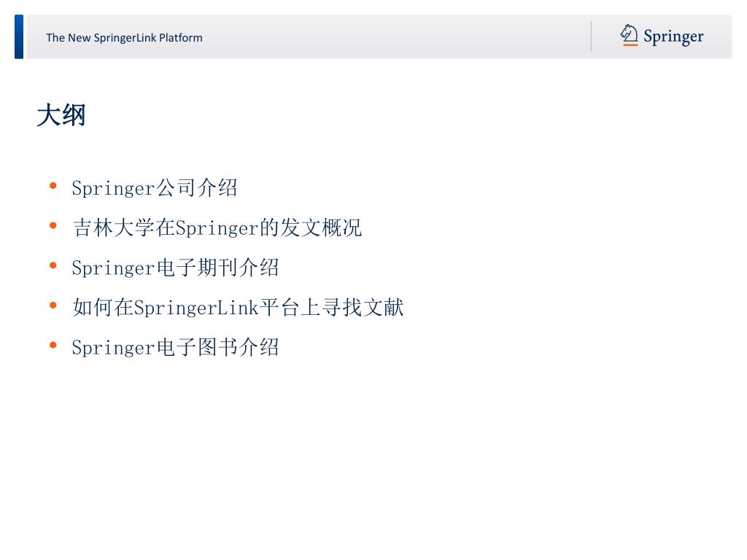747x560 pixels.
Task: Select header text 'The New SpringerLink Platform'
Action: click(x=124, y=38)
